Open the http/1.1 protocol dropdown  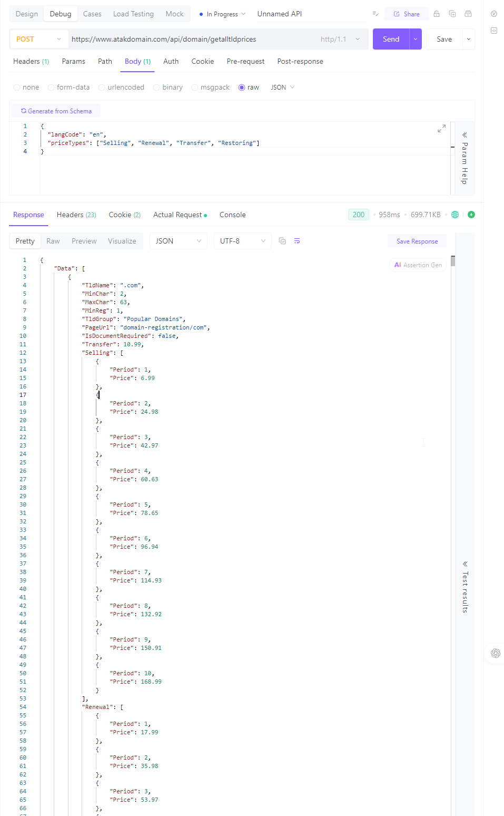point(340,39)
